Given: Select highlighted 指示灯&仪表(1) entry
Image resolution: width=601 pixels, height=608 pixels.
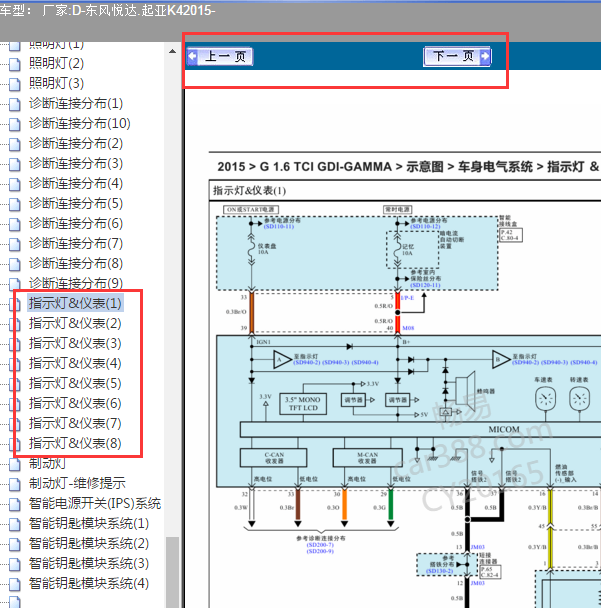Looking at the screenshot, I should click(75, 303).
